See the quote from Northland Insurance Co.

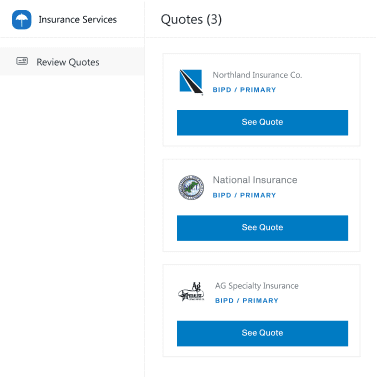(262, 123)
